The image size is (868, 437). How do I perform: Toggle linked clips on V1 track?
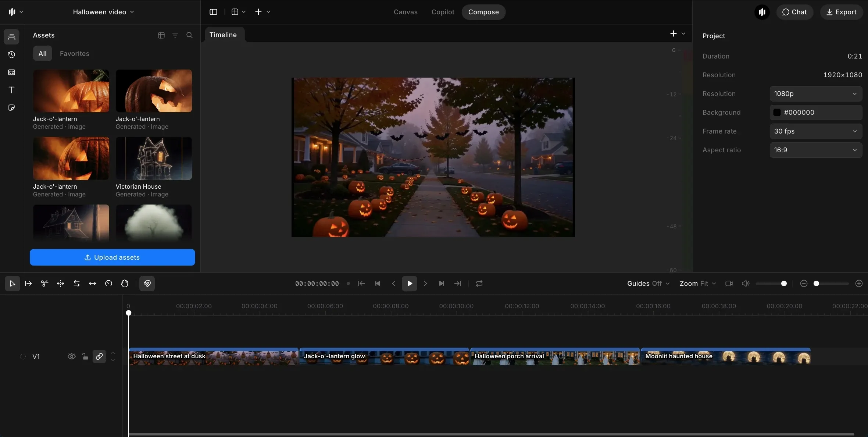pyautogui.click(x=99, y=356)
